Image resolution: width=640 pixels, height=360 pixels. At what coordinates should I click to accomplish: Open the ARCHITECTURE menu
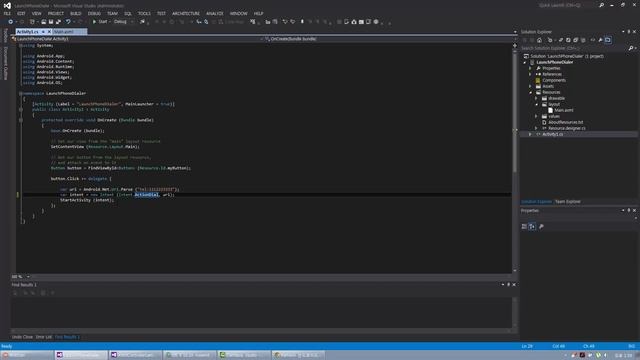point(186,13)
